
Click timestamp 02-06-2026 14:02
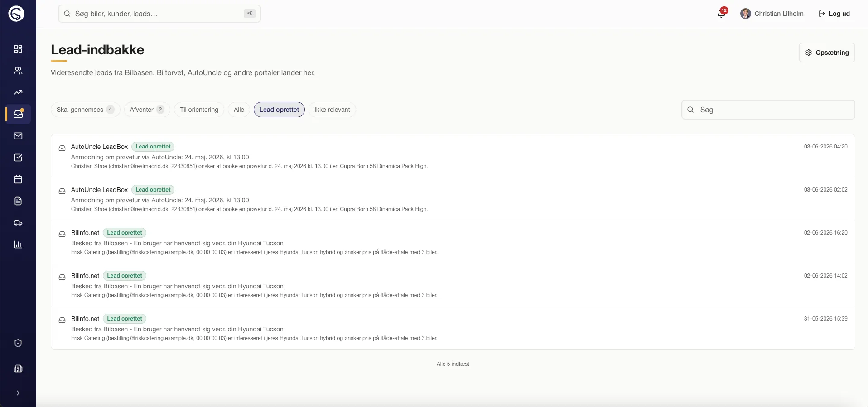pyautogui.click(x=825, y=276)
